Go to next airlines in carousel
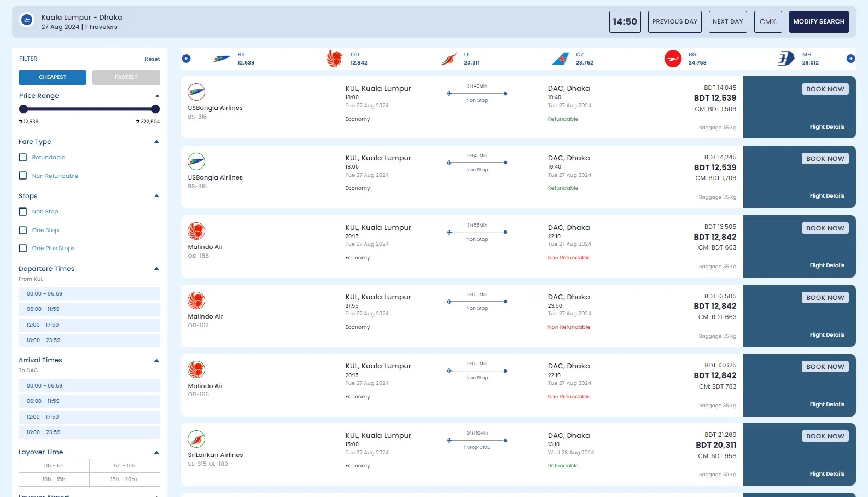Image resolution: width=868 pixels, height=497 pixels. tap(850, 59)
